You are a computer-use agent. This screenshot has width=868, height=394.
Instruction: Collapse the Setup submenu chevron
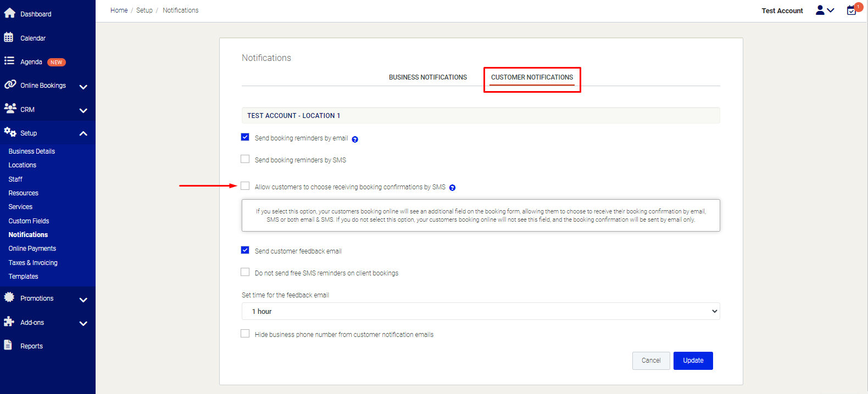[x=84, y=133]
